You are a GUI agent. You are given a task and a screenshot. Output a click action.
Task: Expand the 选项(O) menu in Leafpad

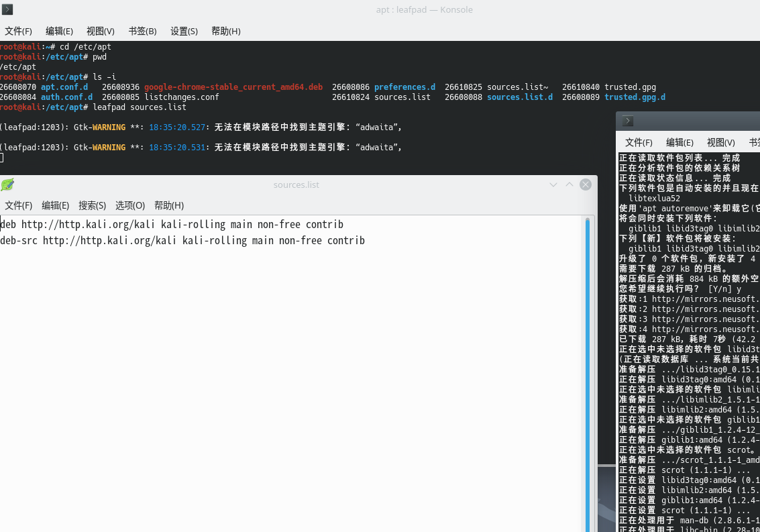tap(130, 205)
